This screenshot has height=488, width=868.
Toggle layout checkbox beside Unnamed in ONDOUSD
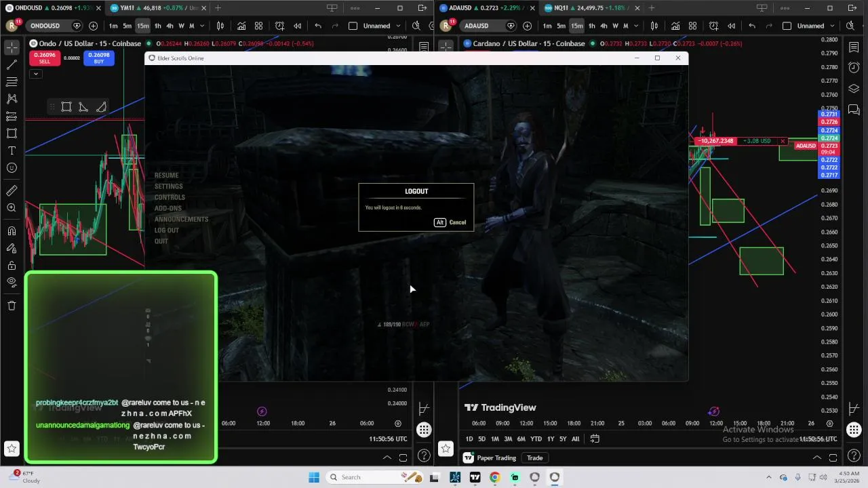coord(353,26)
